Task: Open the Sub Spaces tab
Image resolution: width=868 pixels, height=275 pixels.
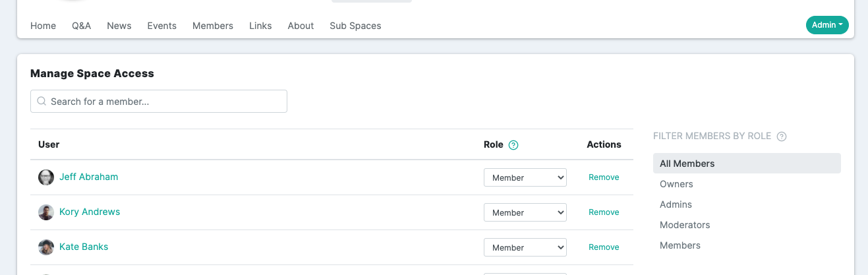Action: pos(355,26)
